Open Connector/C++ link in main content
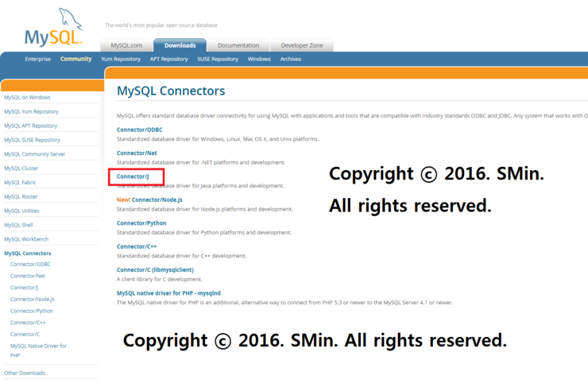 (137, 246)
